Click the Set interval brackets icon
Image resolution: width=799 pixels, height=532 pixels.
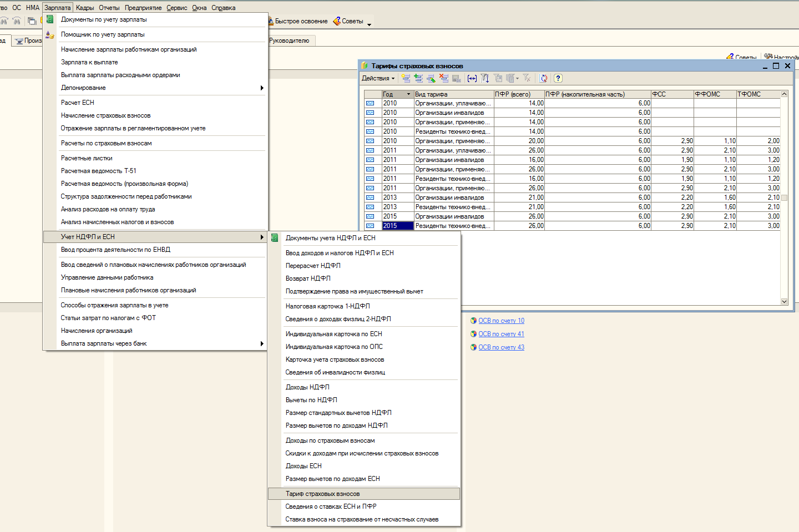pyautogui.click(x=472, y=78)
